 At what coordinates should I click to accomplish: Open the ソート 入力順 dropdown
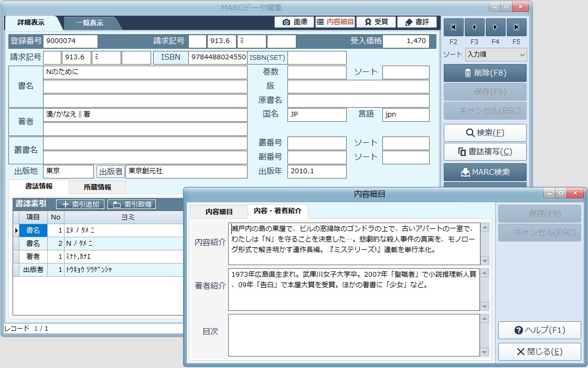[x=496, y=55]
